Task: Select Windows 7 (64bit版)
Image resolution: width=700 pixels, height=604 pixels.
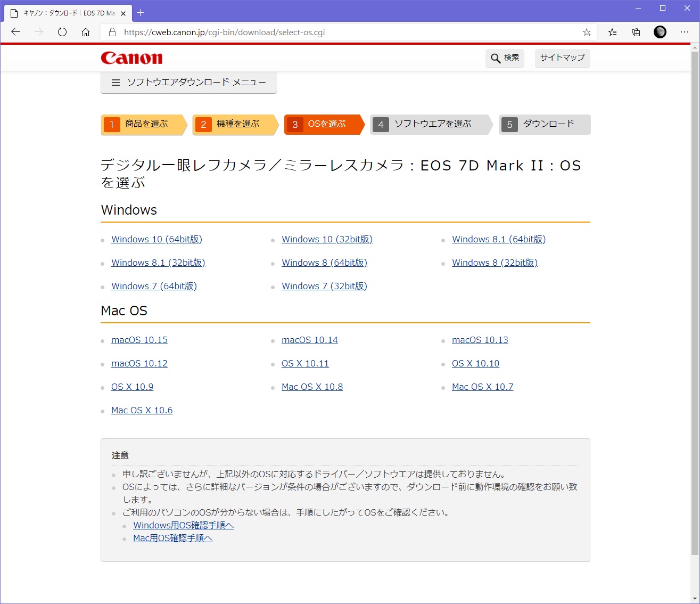Action: click(x=154, y=286)
